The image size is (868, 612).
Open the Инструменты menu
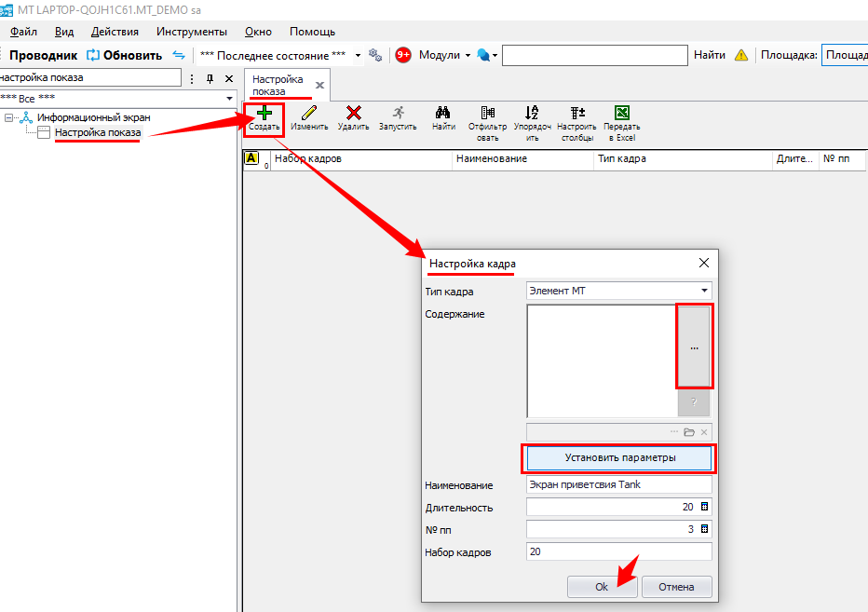pos(191,31)
